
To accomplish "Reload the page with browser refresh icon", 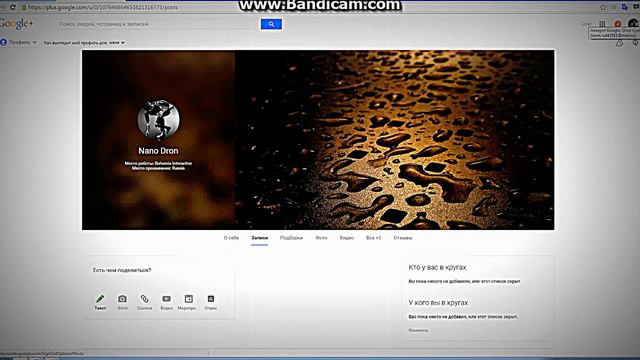I will [13, 7].
